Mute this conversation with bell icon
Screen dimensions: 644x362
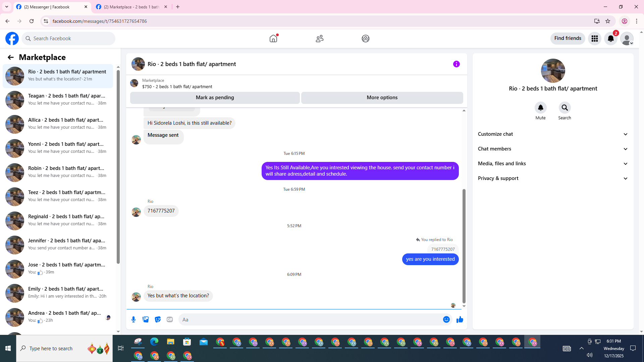(540, 108)
